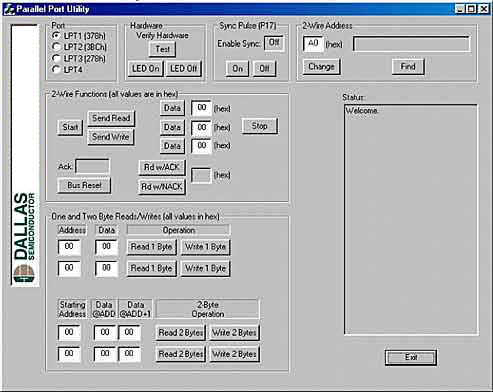Click the Operation header label

[179, 230]
